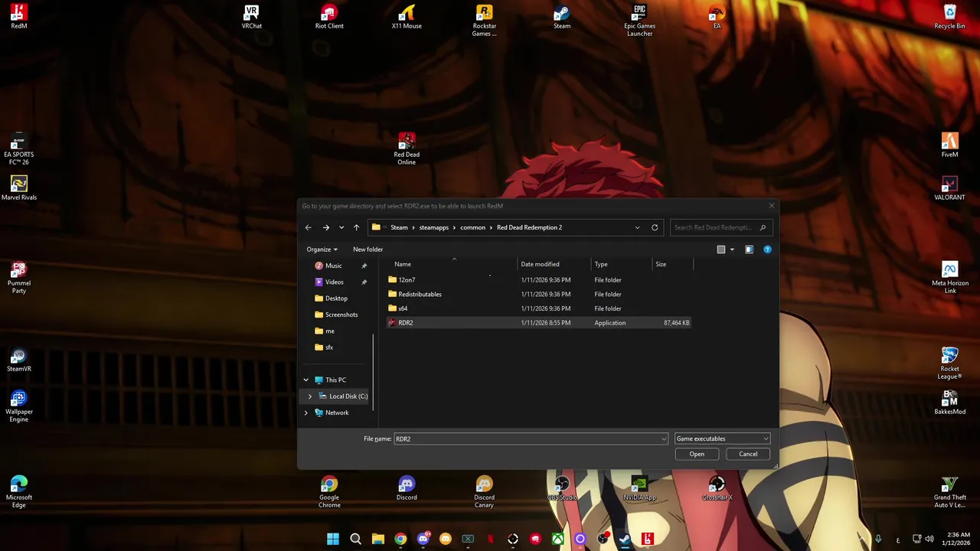The image size is (980, 551).
Task: Select Desktop in the navigation pane
Action: point(336,298)
